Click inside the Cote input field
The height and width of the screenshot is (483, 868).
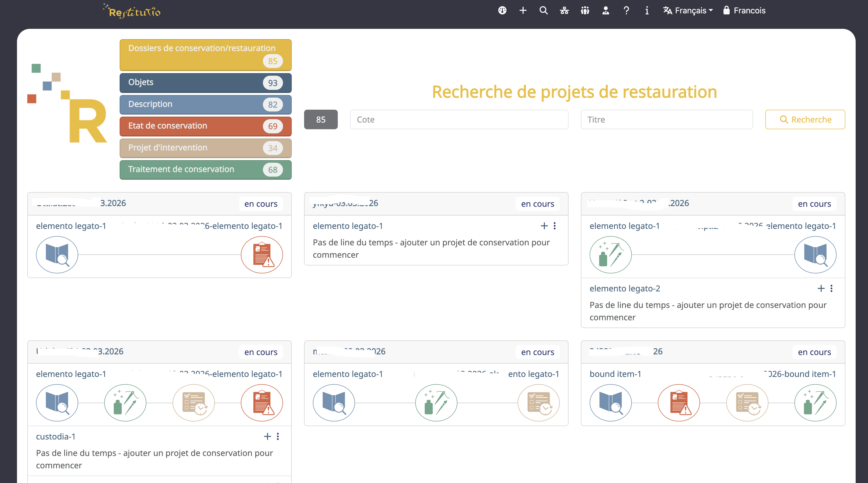458,119
